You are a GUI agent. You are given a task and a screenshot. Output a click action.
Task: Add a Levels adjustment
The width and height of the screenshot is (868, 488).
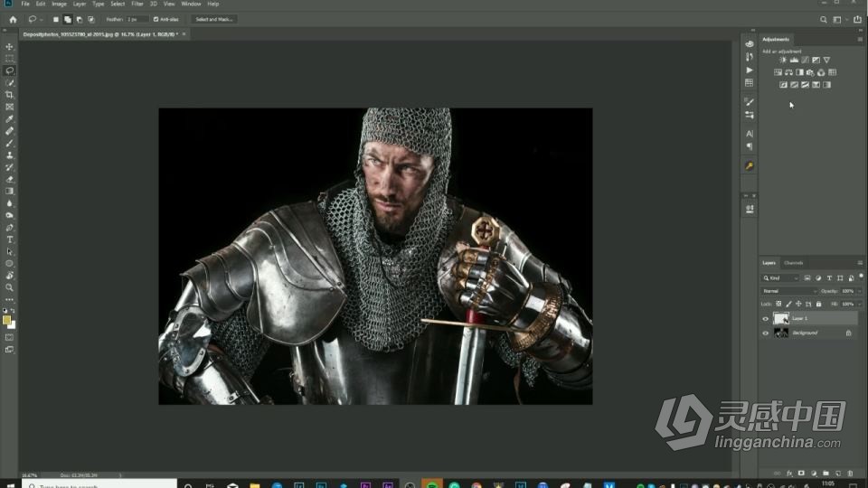[794, 60]
